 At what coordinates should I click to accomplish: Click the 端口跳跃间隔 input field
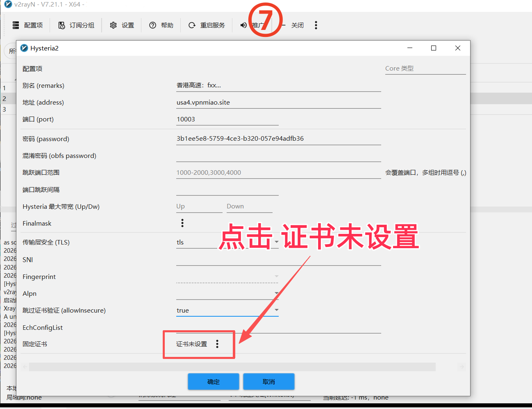click(227, 190)
